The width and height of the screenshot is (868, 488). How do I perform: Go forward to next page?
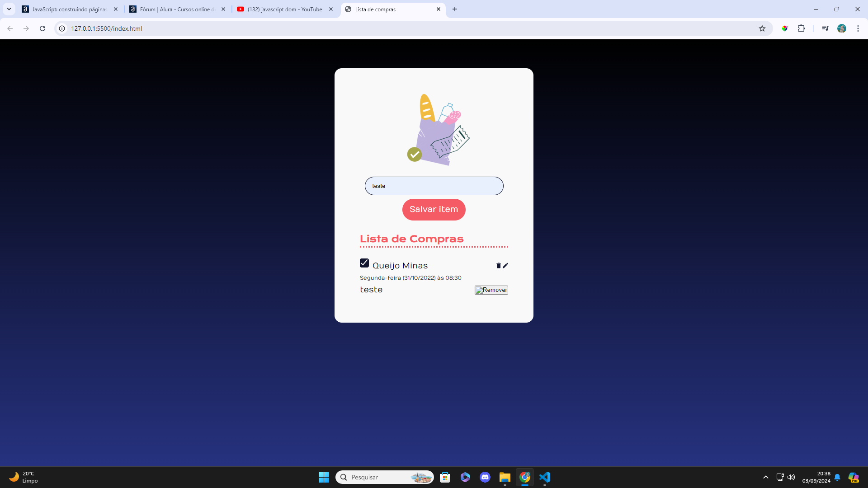(26, 28)
